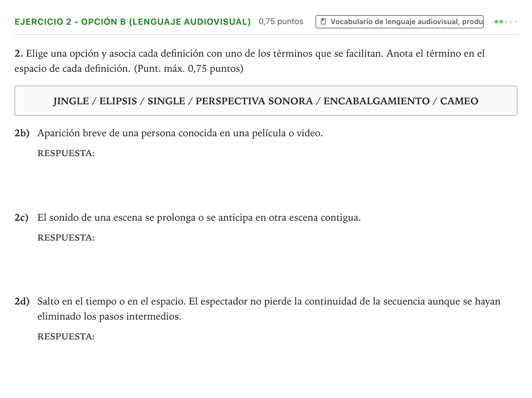Screen dimensions: 532x398
Task: Select the word CAMEO in the terms box
Action: click(459, 101)
